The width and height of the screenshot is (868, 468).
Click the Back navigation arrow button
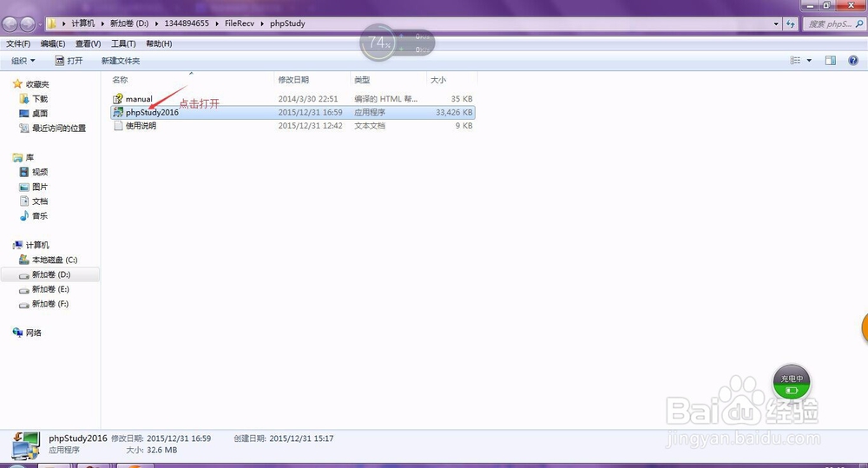point(10,24)
